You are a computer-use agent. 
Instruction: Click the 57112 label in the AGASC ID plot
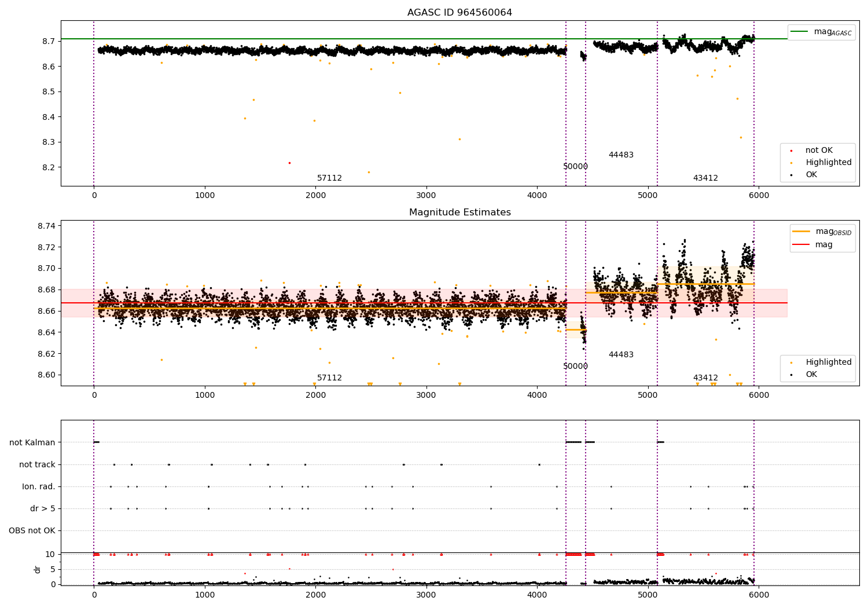329,178
